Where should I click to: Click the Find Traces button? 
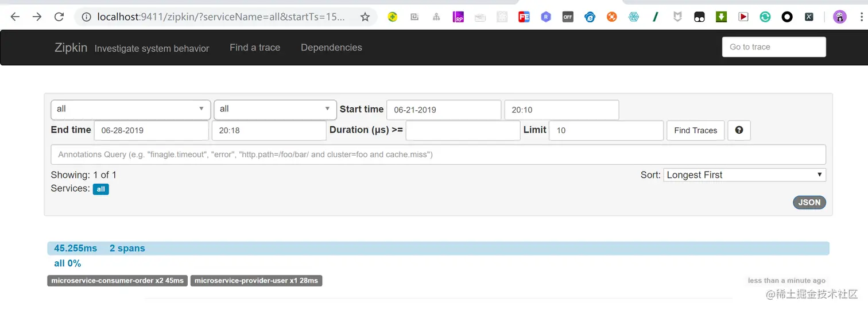pyautogui.click(x=695, y=130)
